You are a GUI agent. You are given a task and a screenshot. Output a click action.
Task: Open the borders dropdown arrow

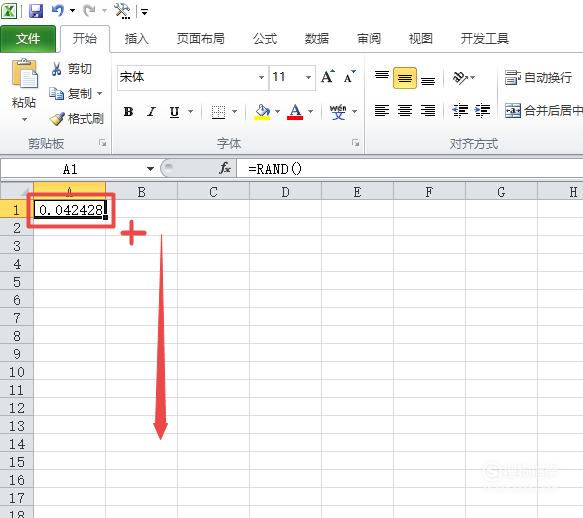tap(235, 111)
